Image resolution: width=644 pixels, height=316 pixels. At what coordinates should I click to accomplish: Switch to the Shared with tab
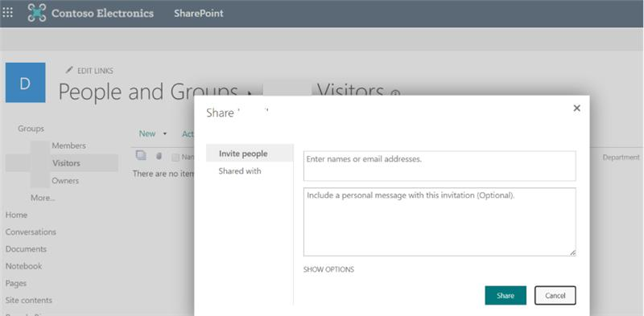point(240,171)
